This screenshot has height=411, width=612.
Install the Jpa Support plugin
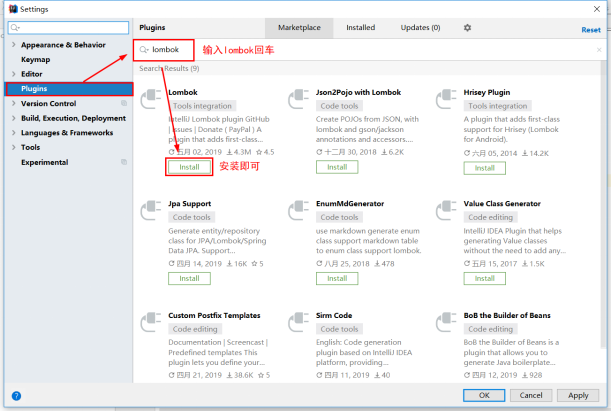(189, 278)
